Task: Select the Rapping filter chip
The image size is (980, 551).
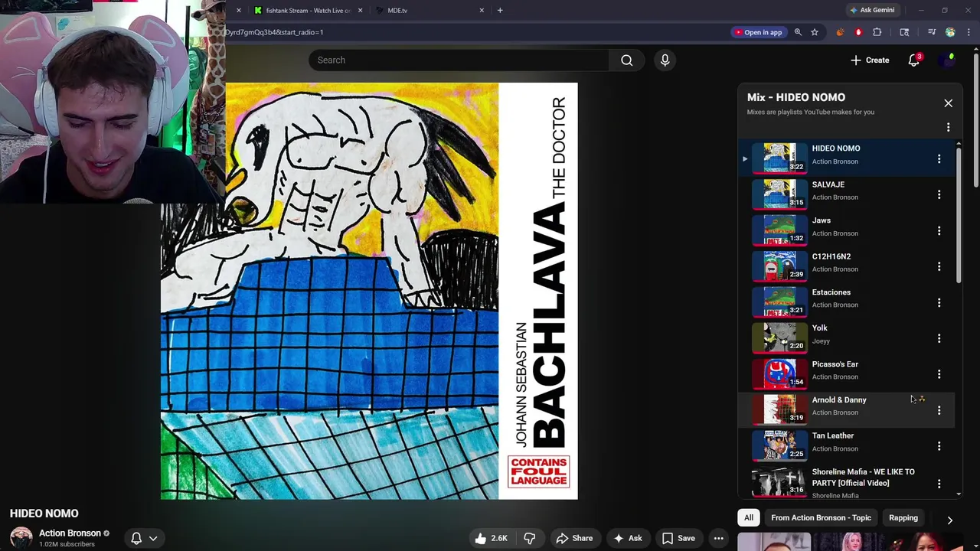Action: [903, 518]
